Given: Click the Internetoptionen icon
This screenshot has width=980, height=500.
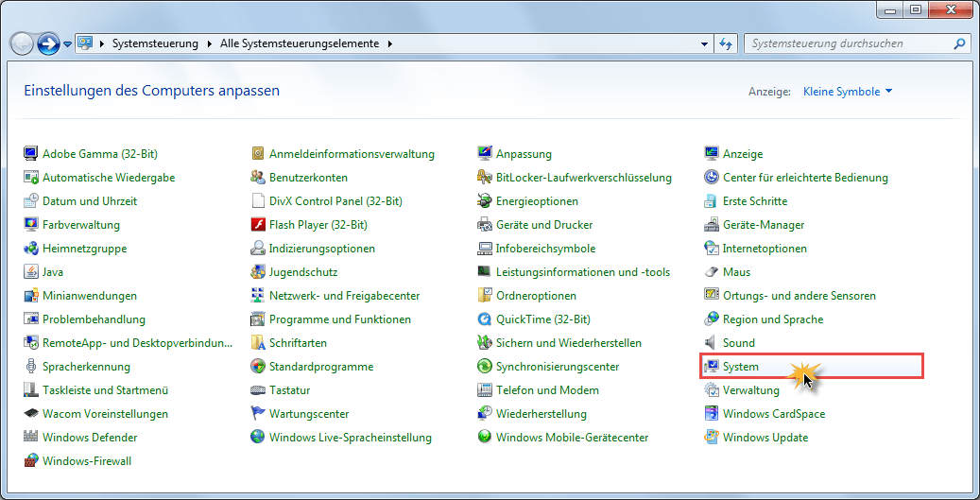Looking at the screenshot, I should 712,249.
